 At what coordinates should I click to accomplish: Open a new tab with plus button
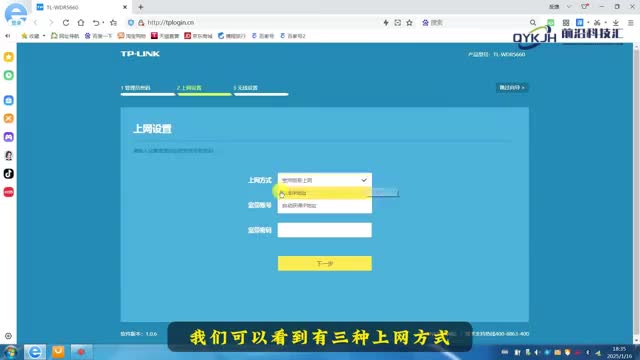tap(141, 7)
